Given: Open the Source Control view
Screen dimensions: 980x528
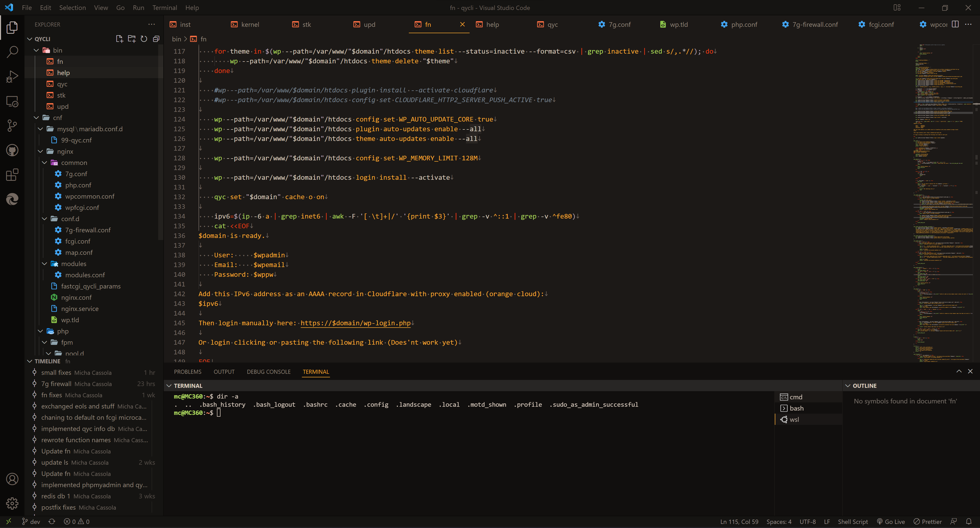Looking at the screenshot, I should pos(13,126).
